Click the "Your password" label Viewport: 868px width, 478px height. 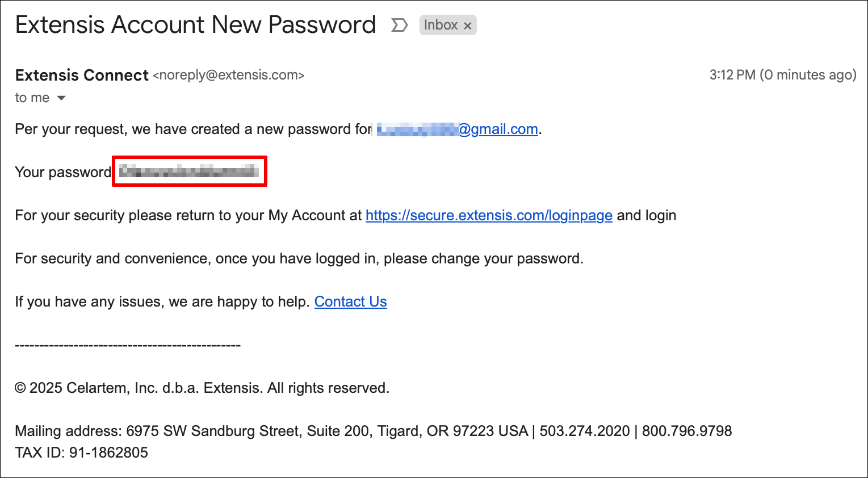coord(63,173)
